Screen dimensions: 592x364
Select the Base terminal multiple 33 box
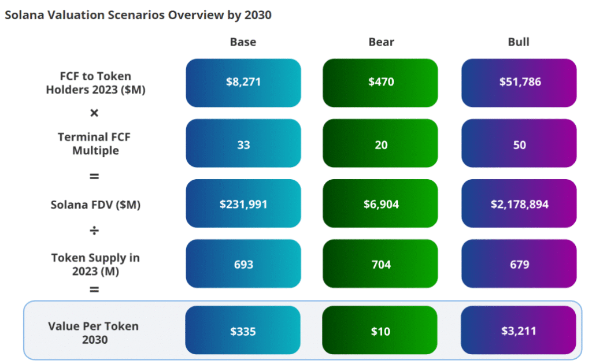243,144
